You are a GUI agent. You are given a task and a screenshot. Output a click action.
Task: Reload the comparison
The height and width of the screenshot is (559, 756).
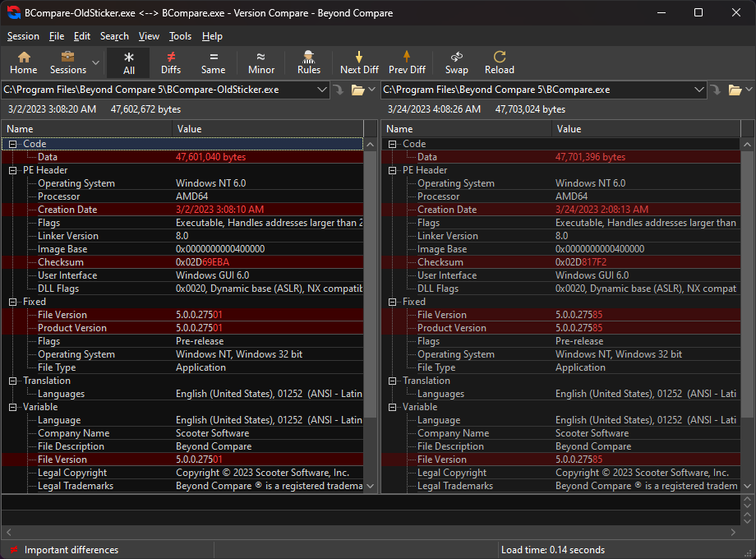pos(499,62)
